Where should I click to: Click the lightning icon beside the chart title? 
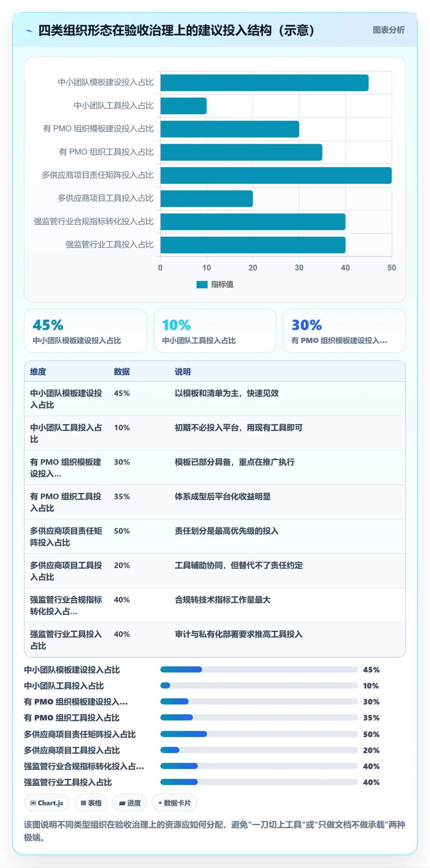(29, 31)
